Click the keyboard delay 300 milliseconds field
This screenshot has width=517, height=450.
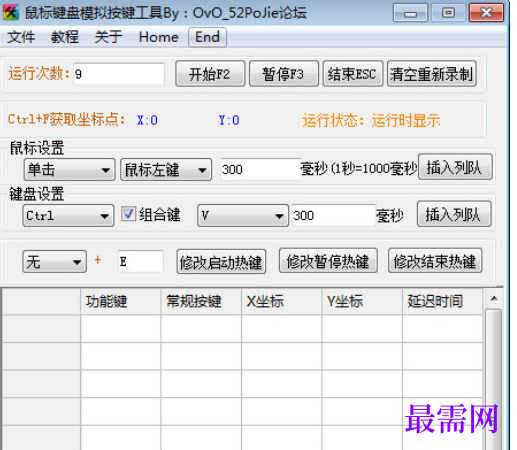[x=334, y=215]
